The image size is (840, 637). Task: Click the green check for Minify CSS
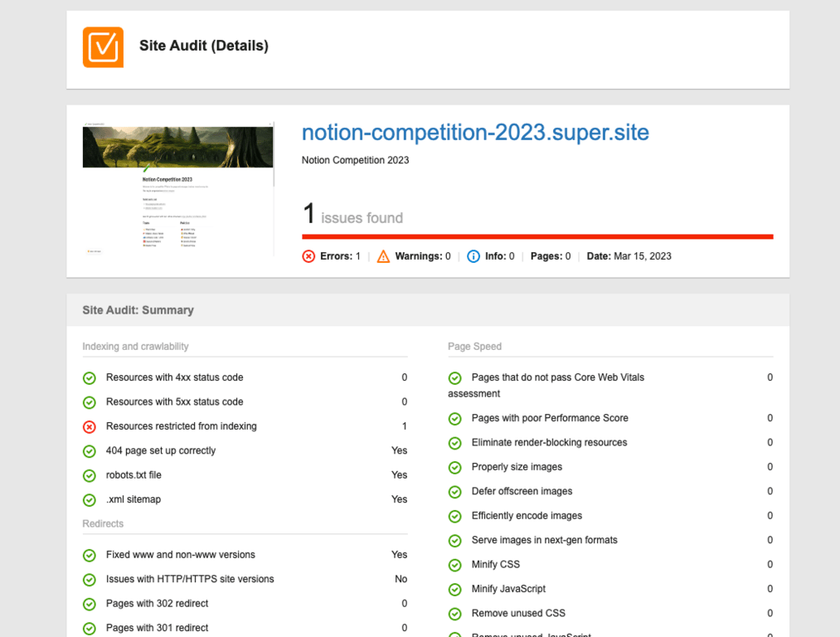pyautogui.click(x=454, y=565)
